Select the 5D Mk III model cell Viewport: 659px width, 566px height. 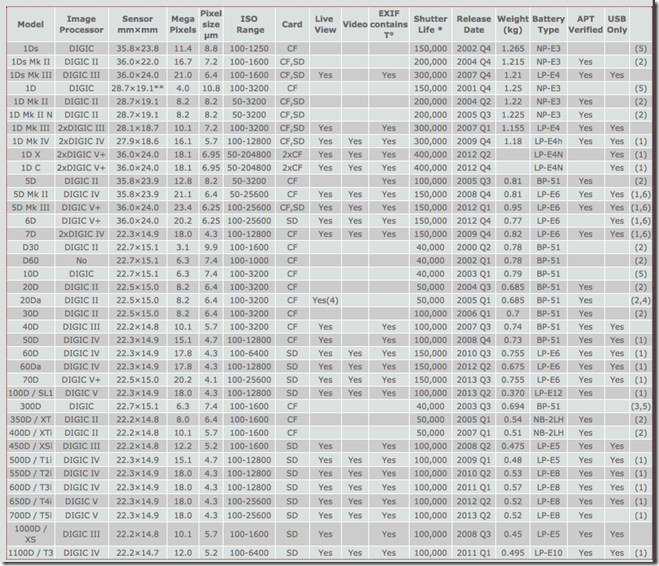[31, 208]
